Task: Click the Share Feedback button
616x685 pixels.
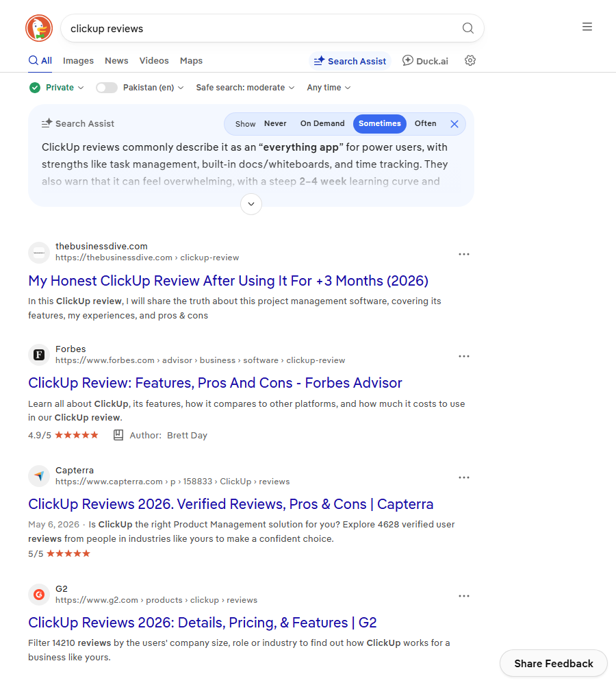Action: click(554, 664)
